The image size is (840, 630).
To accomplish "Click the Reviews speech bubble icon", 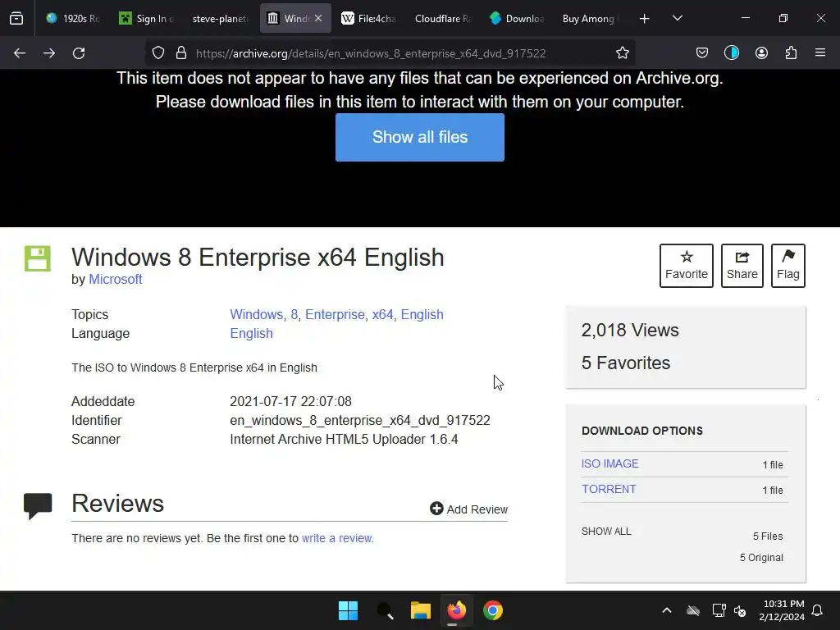I will [38, 505].
